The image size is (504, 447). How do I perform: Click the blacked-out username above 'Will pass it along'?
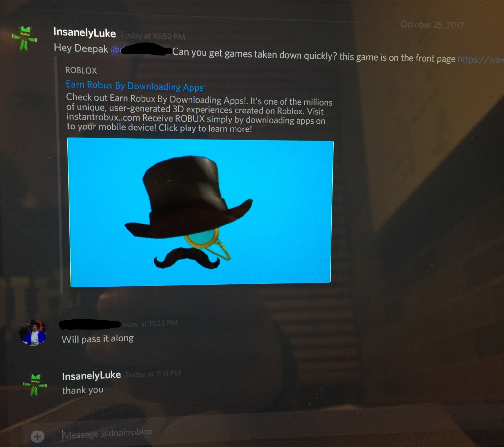click(x=90, y=324)
